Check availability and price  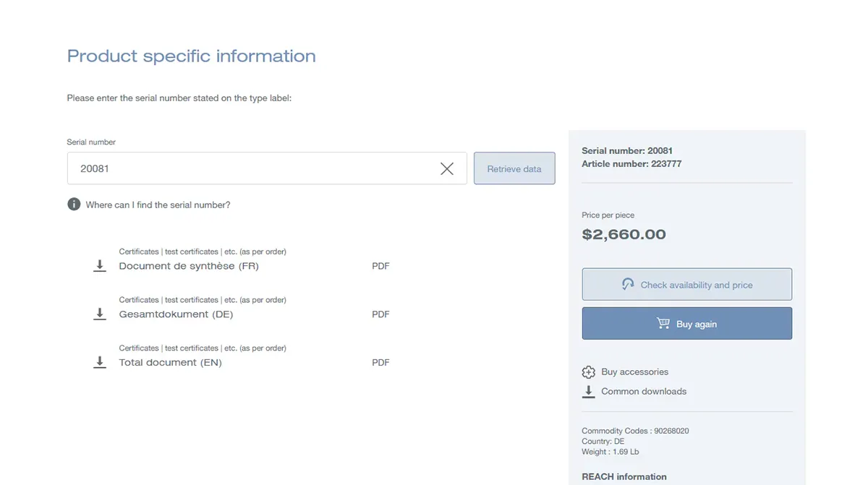click(687, 285)
